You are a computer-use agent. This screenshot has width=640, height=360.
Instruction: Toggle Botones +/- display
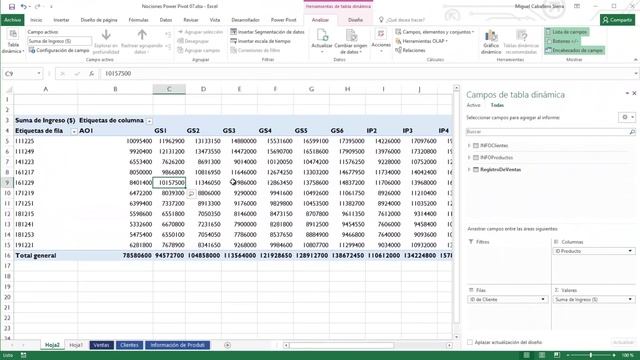click(x=562, y=41)
